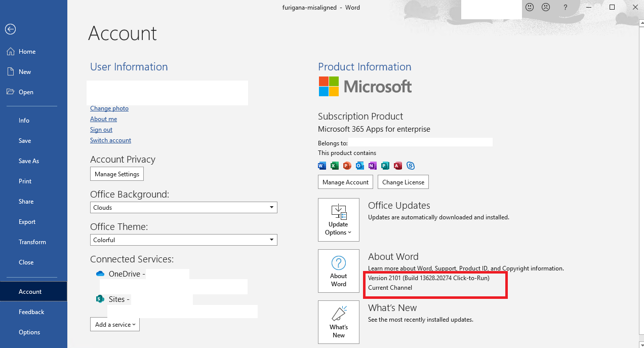Click the frowning face feedback icon
Viewport: 644px width, 348px height.
pyautogui.click(x=546, y=7)
